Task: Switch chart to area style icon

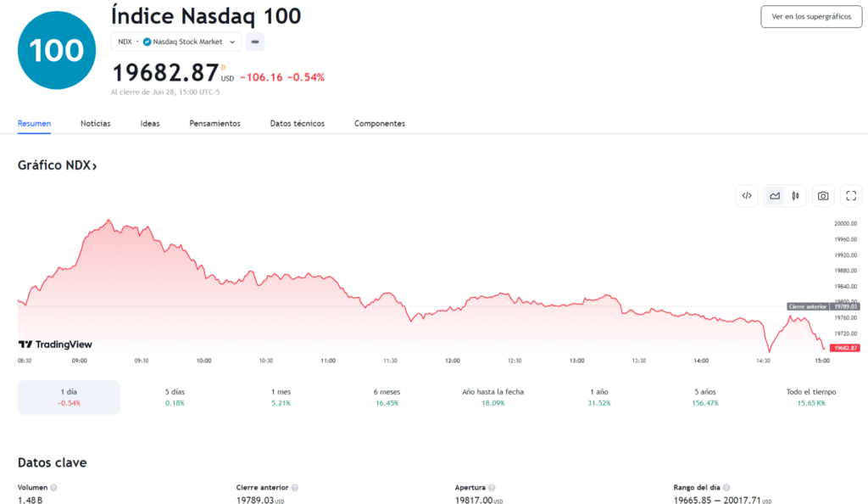Action: coord(775,195)
